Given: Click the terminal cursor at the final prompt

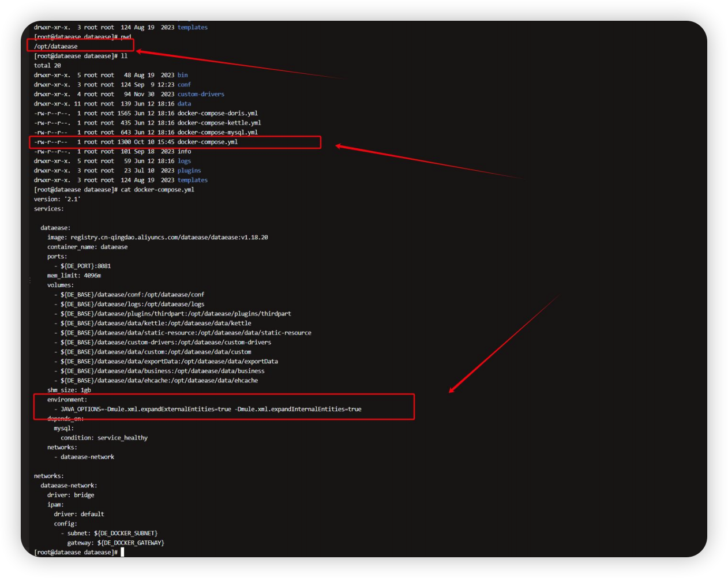Looking at the screenshot, I should point(122,552).
